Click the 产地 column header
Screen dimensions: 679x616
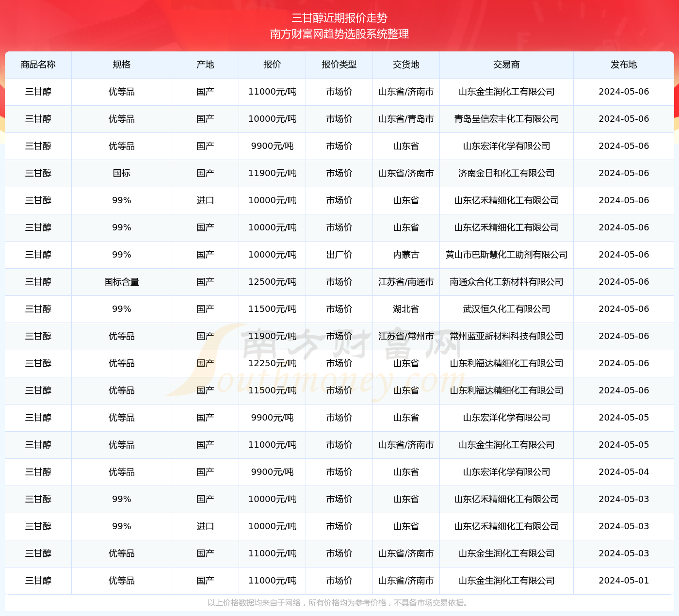(205, 65)
